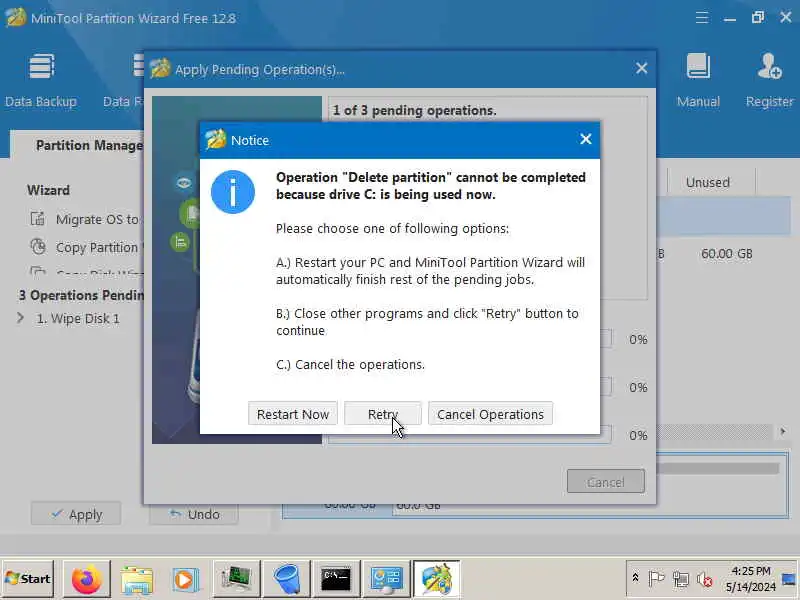Show hidden system tray icons
Image resolution: width=800 pixels, height=600 pixels.
click(635, 578)
